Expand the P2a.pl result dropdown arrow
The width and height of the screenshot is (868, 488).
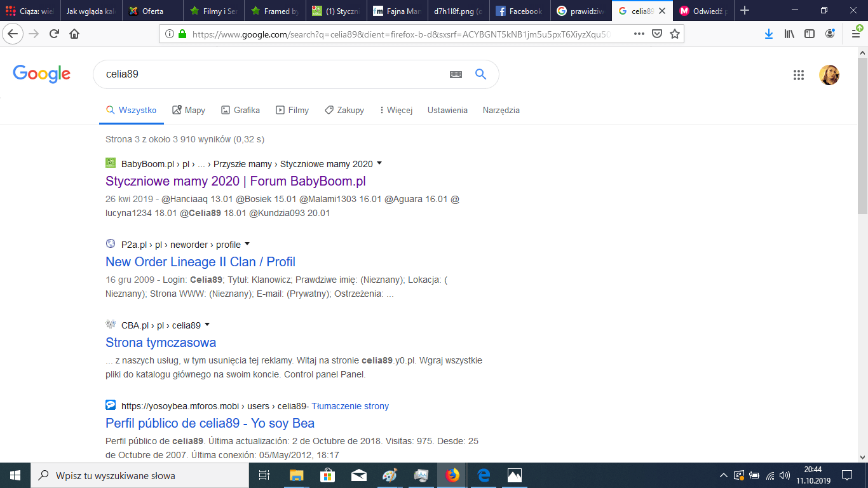[247, 244]
